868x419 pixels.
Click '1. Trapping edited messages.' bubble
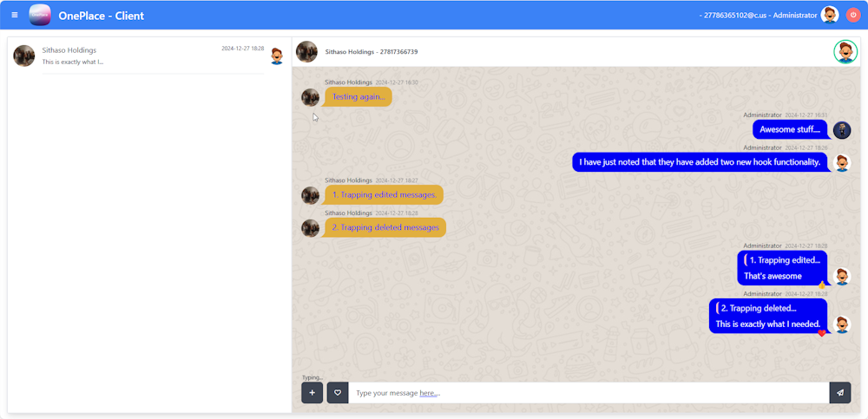click(385, 195)
